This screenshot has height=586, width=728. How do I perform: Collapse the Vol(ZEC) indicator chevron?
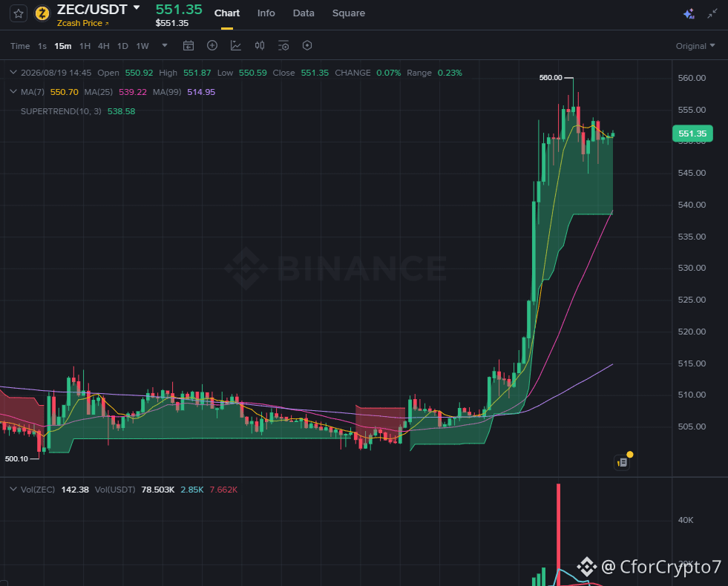(13, 489)
